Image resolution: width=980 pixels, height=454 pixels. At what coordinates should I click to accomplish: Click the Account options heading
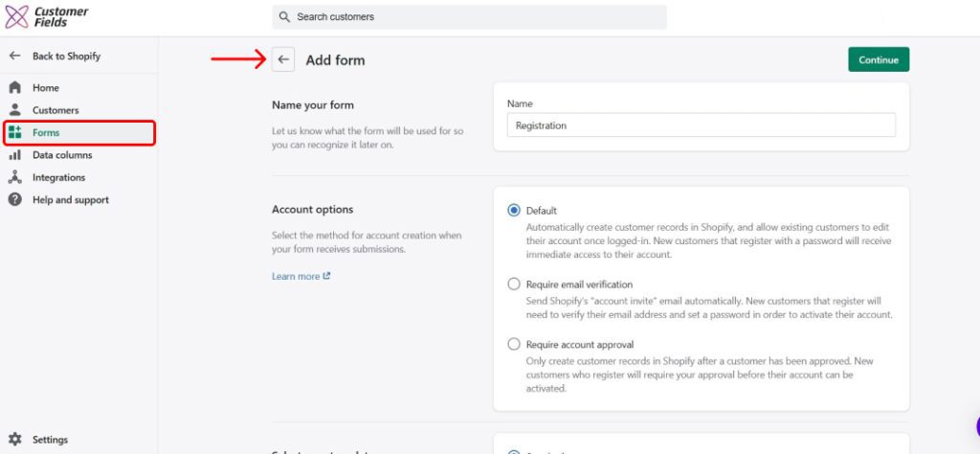pos(313,210)
